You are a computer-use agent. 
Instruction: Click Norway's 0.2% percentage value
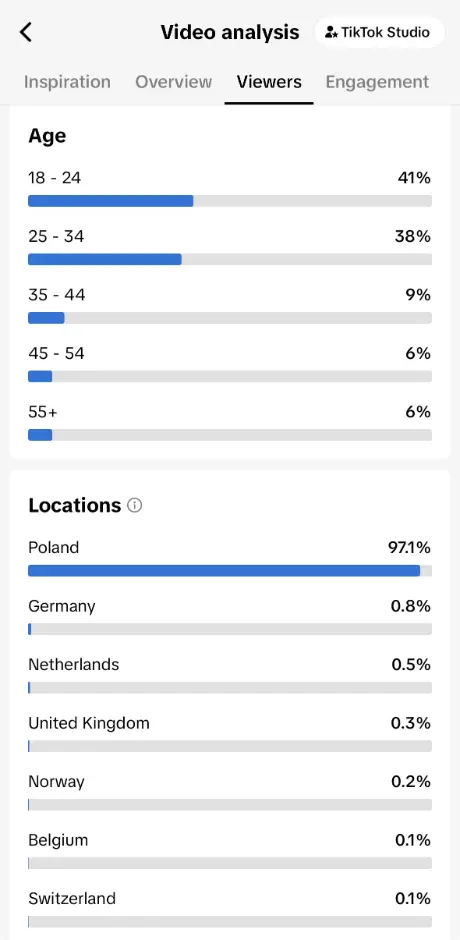[411, 782]
